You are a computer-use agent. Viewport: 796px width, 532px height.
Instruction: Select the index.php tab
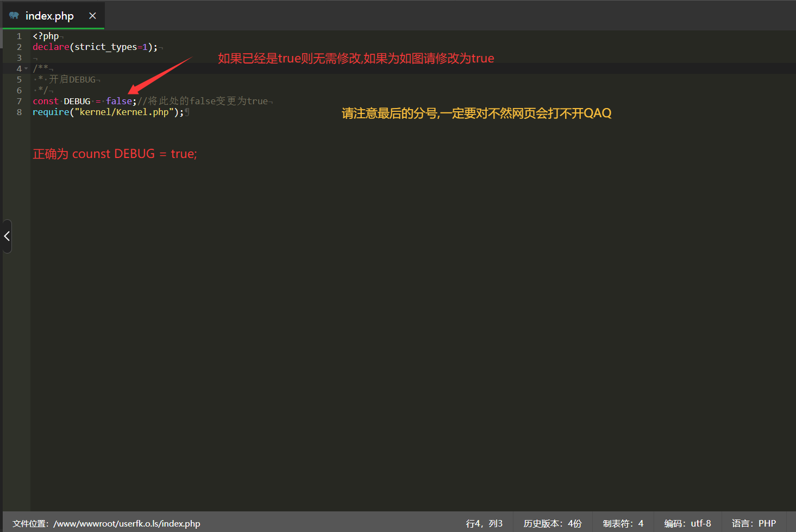coord(49,16)
